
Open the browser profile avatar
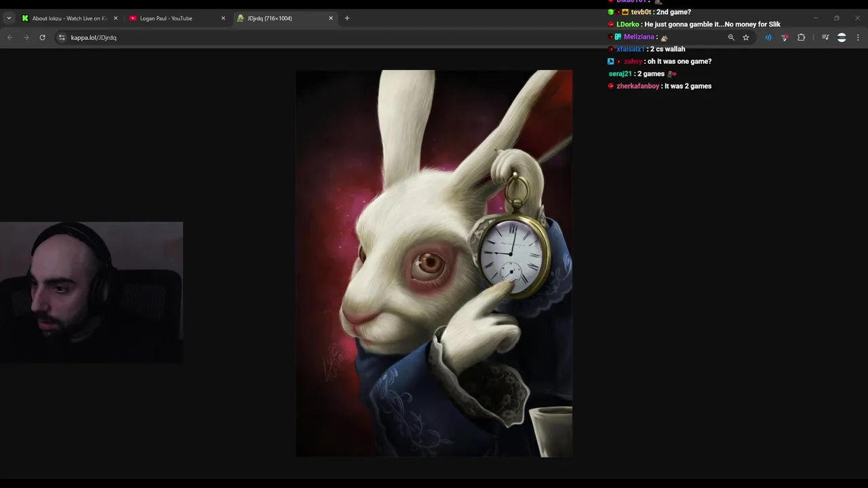pyautogui.click(x=842, y=37)
